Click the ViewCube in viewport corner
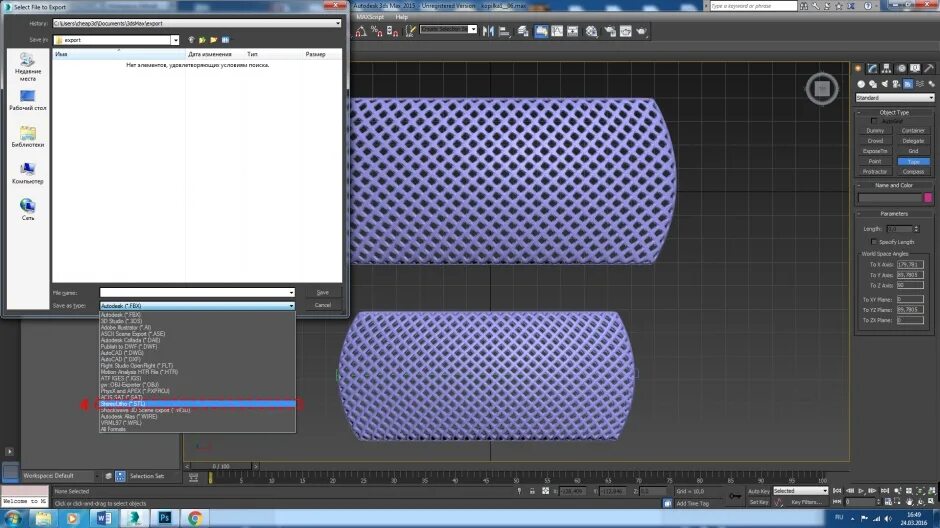 822,89
